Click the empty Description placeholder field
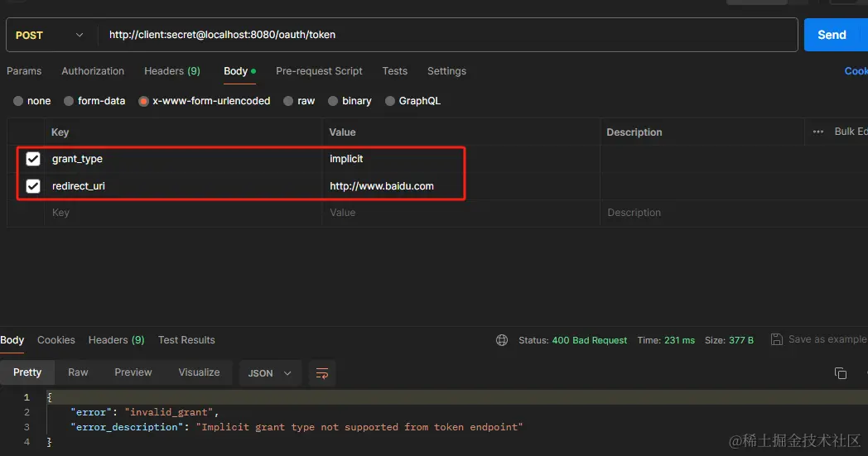The image size is (868, 456). (x=734, y=213)
